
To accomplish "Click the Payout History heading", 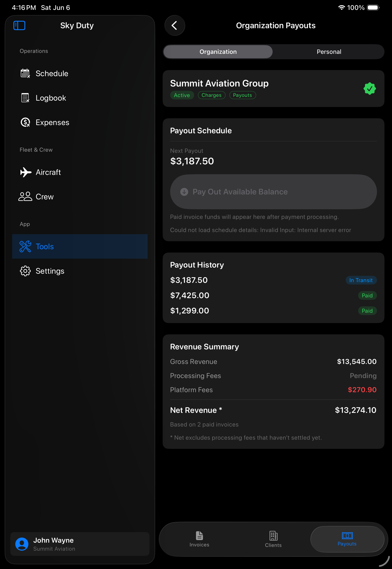I will [197, 265].
